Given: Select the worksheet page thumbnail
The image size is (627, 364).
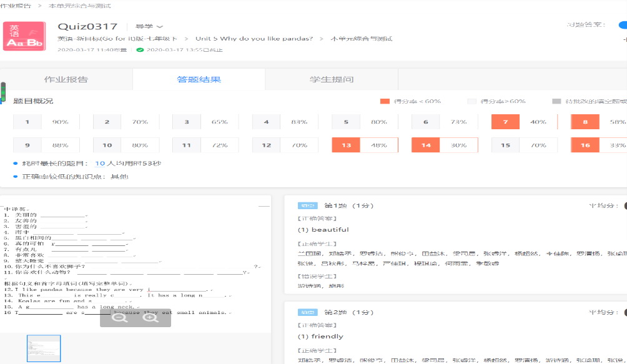Looking at the screenshot, I should (44, 348).
